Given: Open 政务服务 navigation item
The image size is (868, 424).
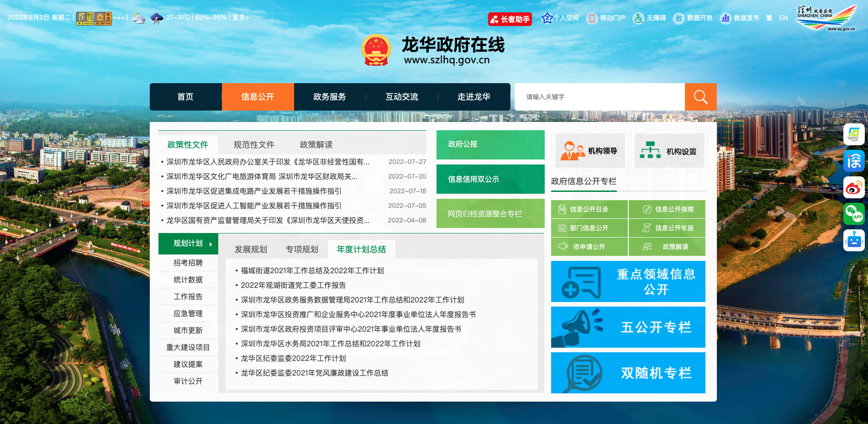Looking at the screenshot, I should coord(330,97).
